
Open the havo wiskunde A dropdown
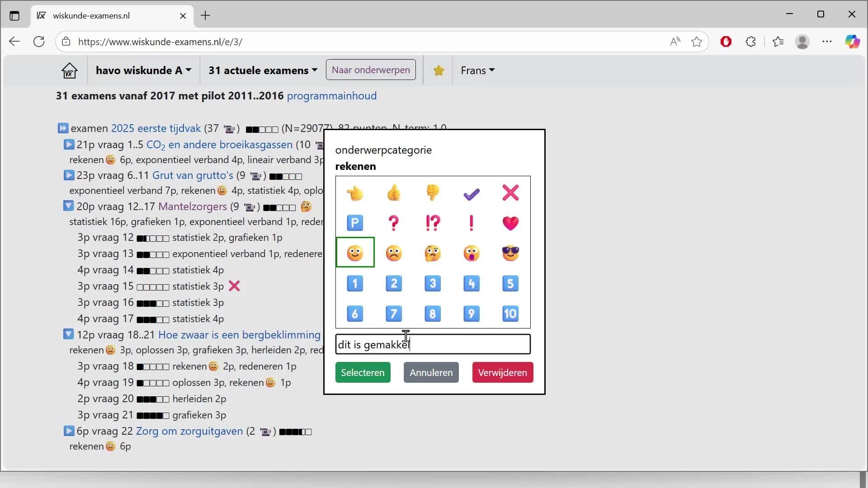pyautogui.click(x=143, y=70)
